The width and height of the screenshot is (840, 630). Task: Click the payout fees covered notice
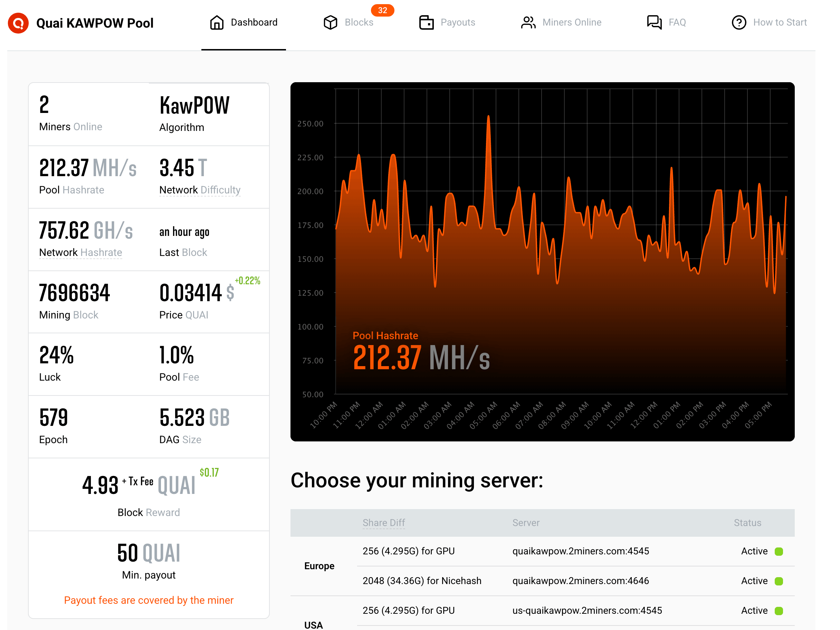[149, 600]
